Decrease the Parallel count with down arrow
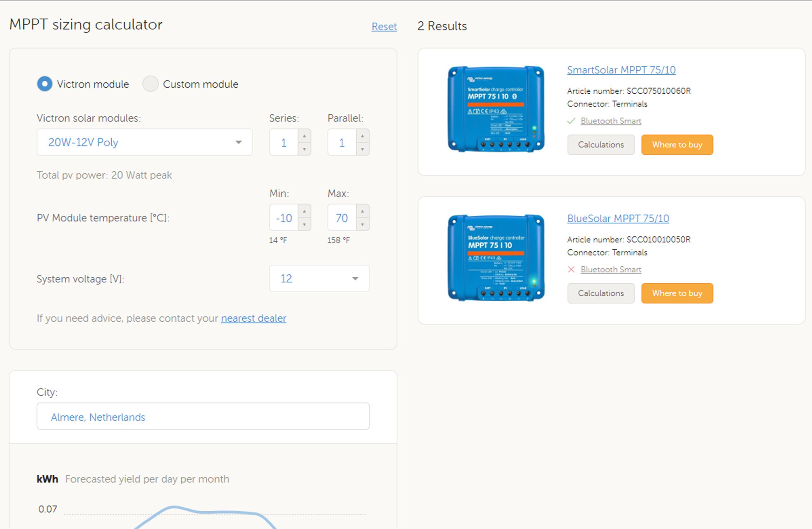This screenshot has width=812, height=529. click(362, 149)
